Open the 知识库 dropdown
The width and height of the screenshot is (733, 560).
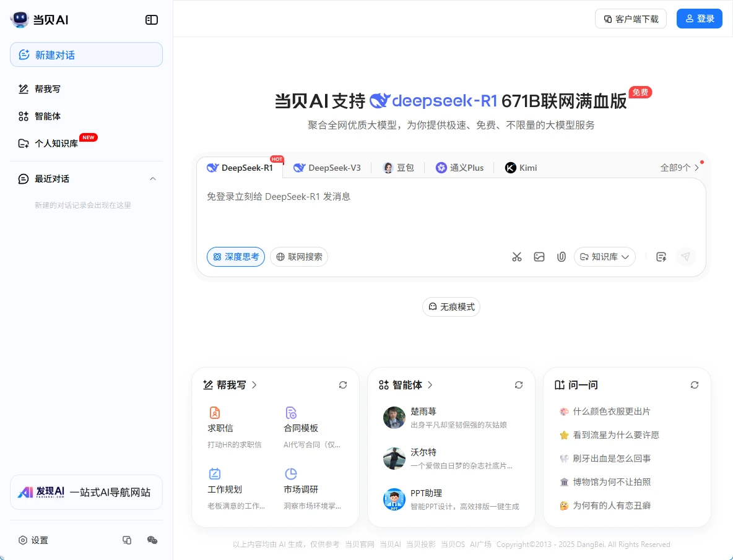[604, 257]
